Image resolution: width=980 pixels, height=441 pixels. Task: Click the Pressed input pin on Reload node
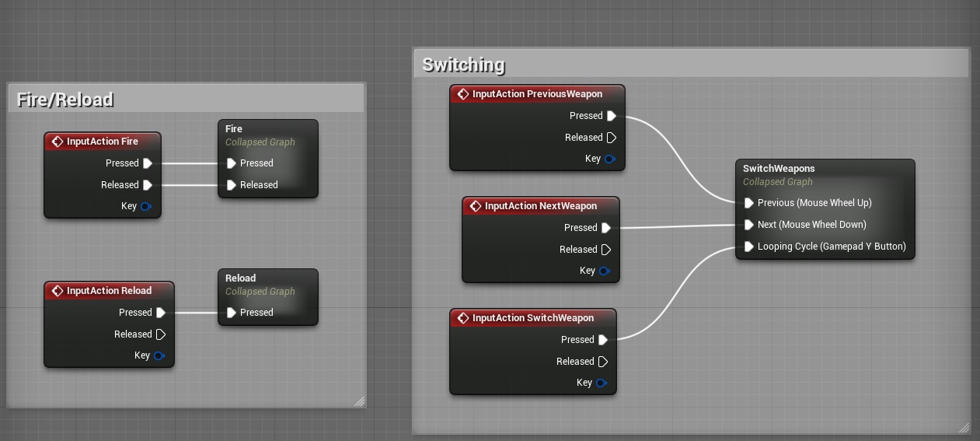pyautogui.click(x=232, y=313)
